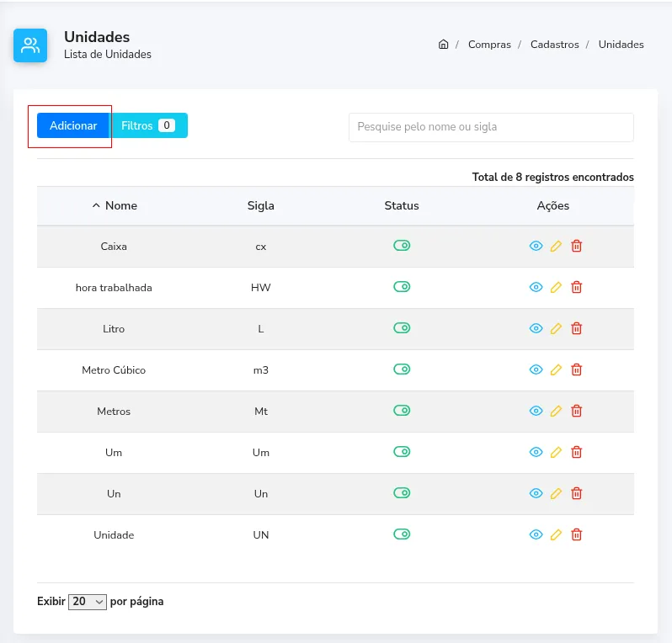The width and height of the screenshot is (672, 643).
Task: Edit the Metros row
Action: [556, 411]
